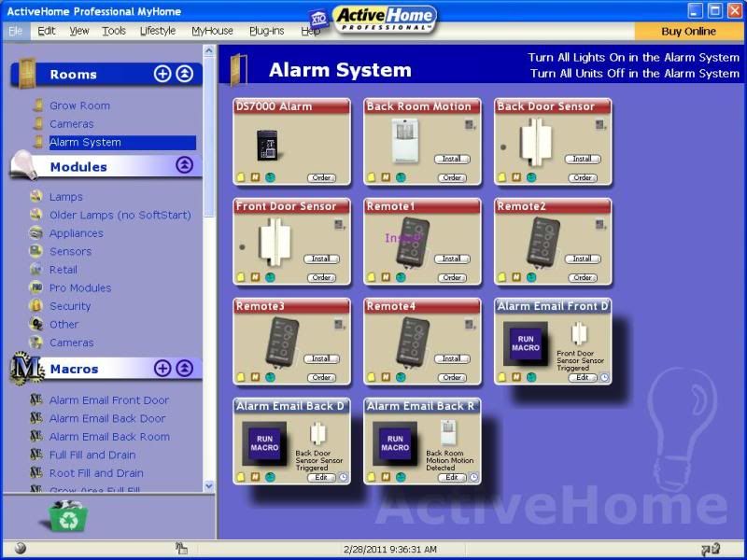The height and width of the screenshot is (560, 747).
Task: Click Install on Remote3 card
Action: pyautogui.click(x=321, y=358)
